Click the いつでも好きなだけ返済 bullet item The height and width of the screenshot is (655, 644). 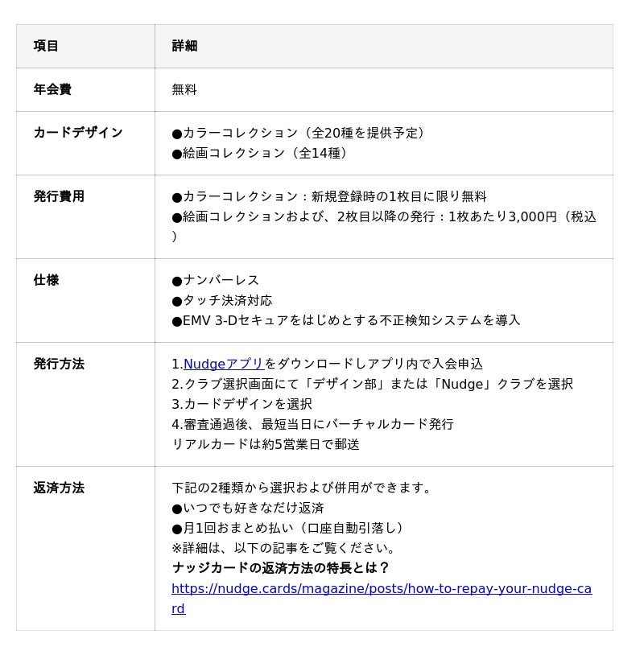click(x=248, y=509)
